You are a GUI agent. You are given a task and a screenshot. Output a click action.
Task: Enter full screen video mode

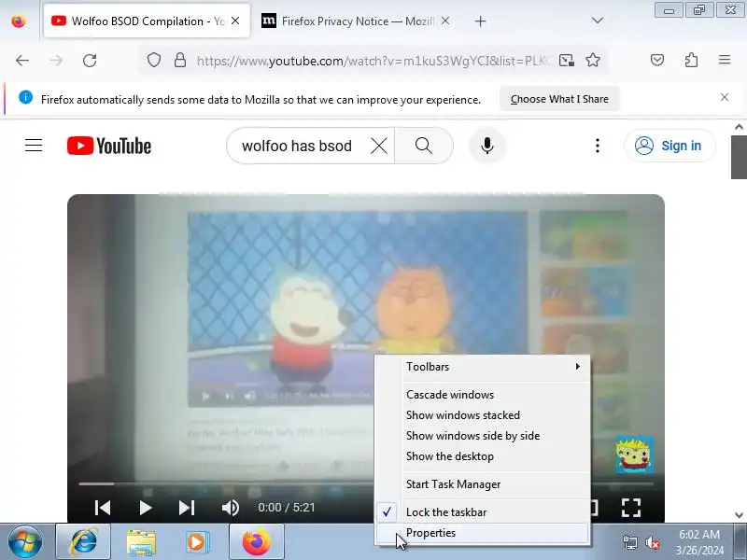point(631,508)
